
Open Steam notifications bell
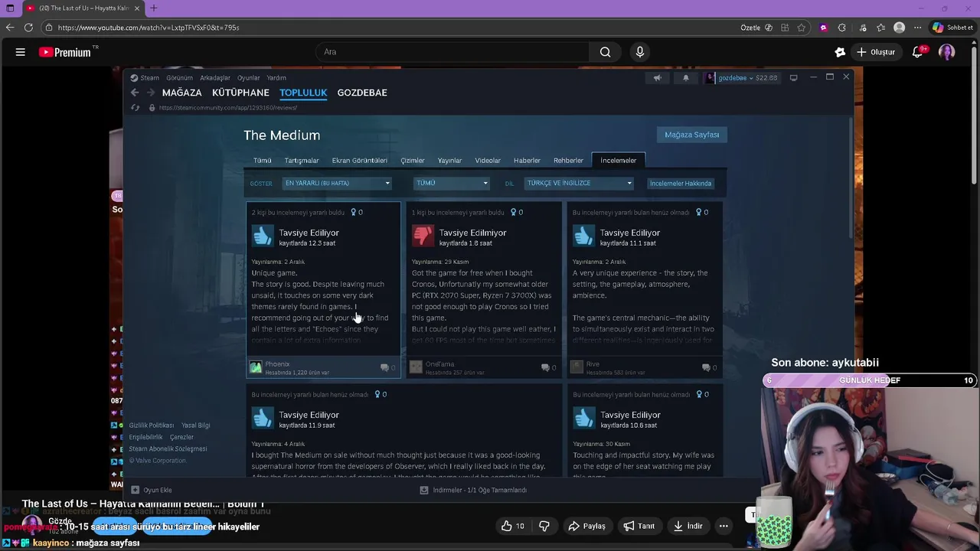[x=685, y=77]
